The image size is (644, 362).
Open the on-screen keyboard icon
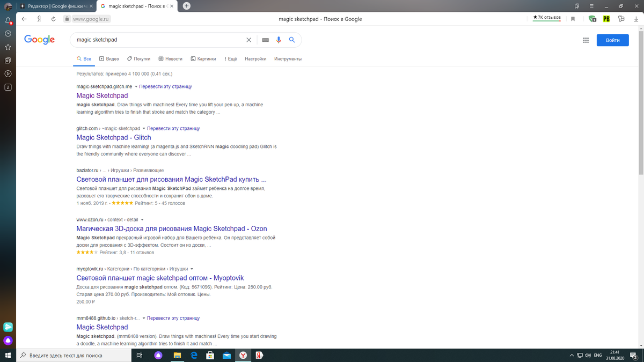[265, 40]
